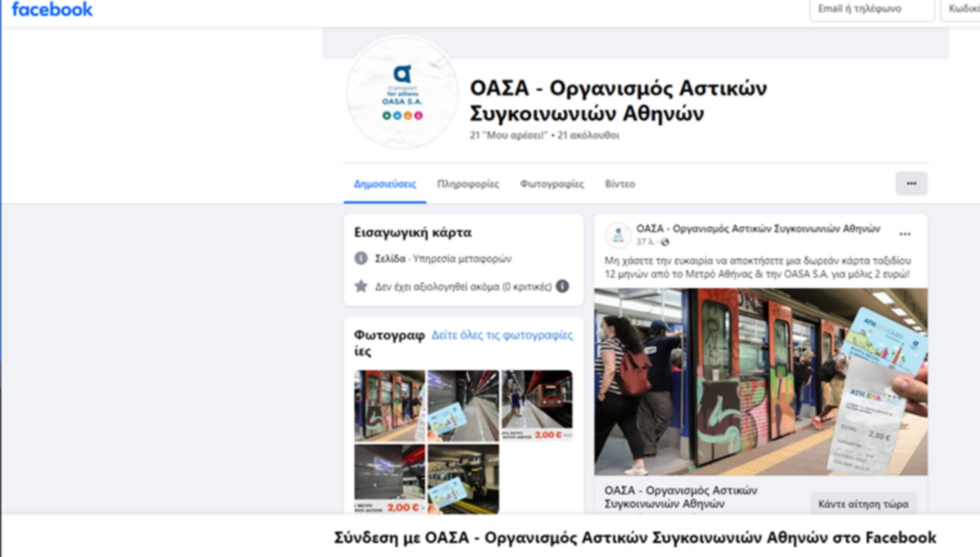The image size is (980, 557).
Task: Stay on the Δημοσιεύσεις tab
Action: [x=386, y=183]
